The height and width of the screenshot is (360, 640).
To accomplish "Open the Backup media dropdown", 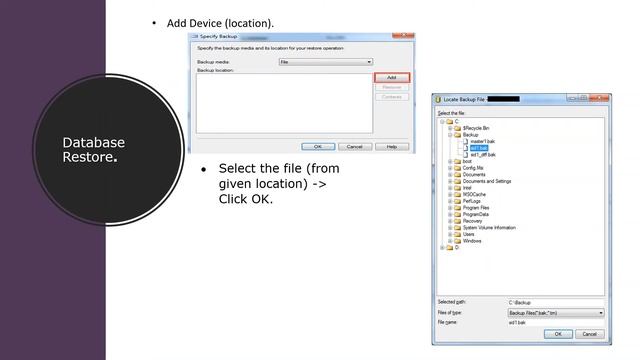I will tap(326, 62).
